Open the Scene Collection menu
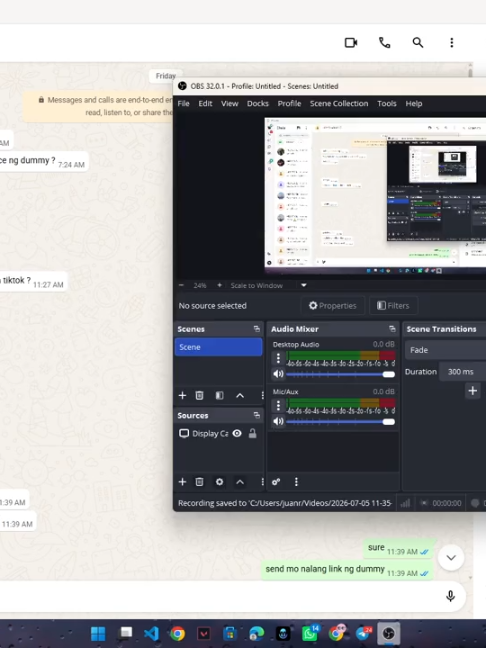The width and height of the screenshot is (486, 648). (x=339, y=104)
